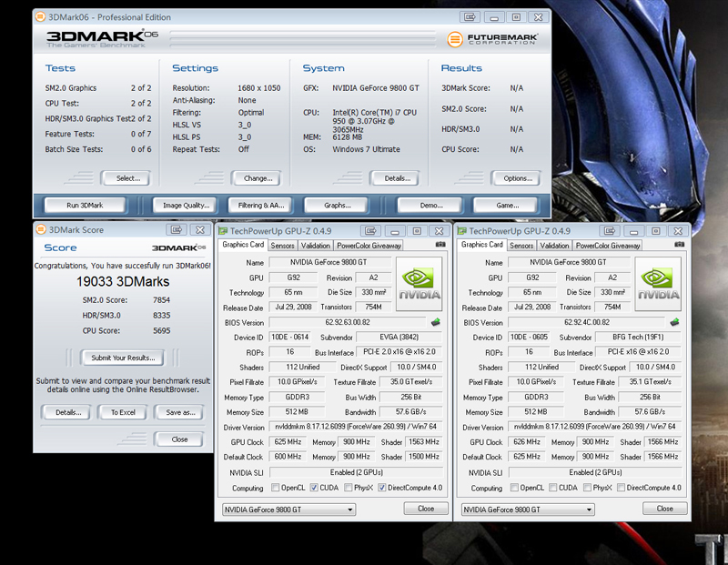Click Options button under Results
Viewport: 728px width, 565px height.
pos(516,178)
